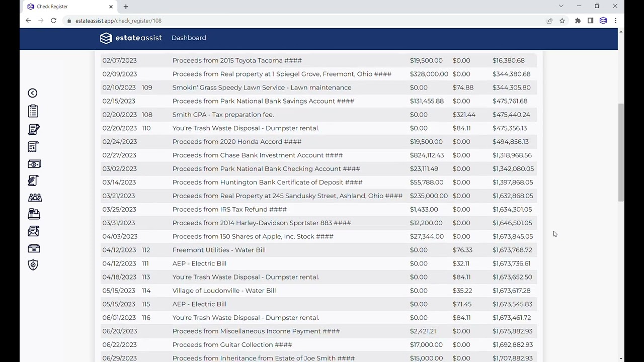Click the date 02/24/2023

(119, 142)
